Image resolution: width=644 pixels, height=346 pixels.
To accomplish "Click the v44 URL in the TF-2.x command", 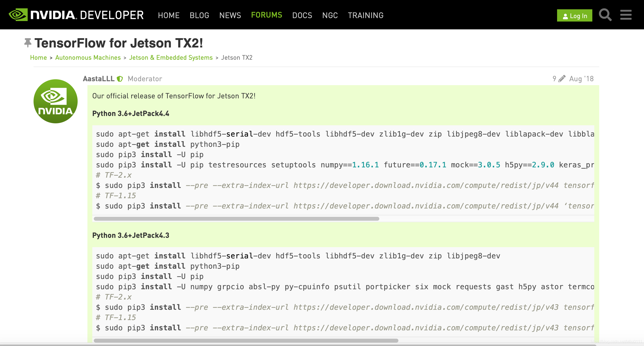I will click(x=426, y=185).
